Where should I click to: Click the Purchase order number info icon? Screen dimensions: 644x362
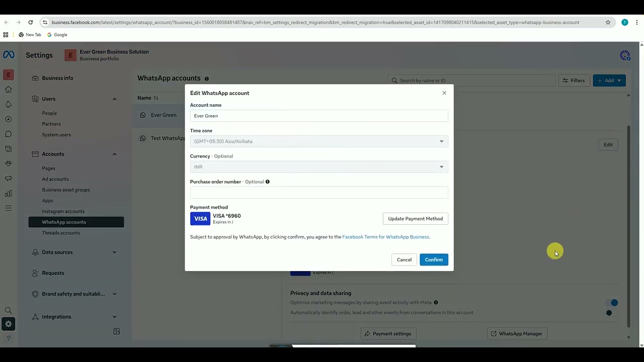point(268,182)
